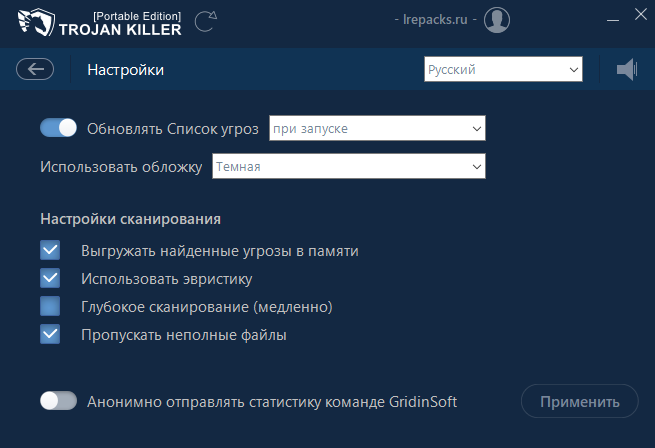Click the Использовать обложку label
This screenshot has height=448, width=655.
[x=121, y=167]
